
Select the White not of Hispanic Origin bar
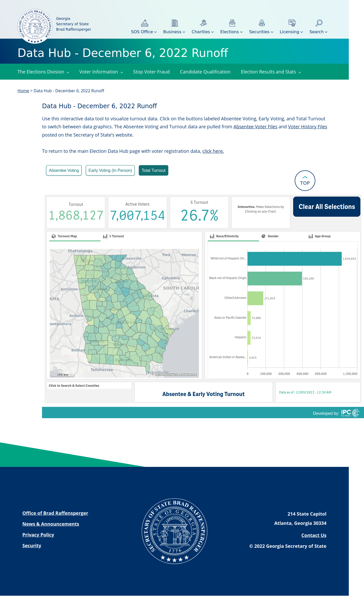tap(294, 259)
